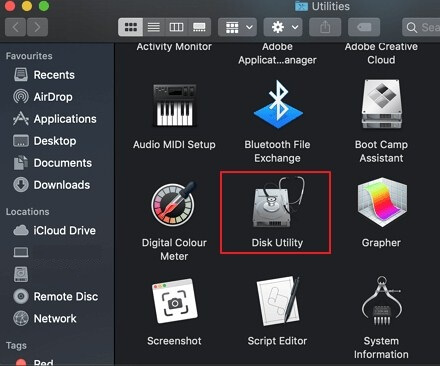The height and width of the screenshot is (366, 440).
Task: Switch to icon view in toolbar
Action: click(131, 27)
